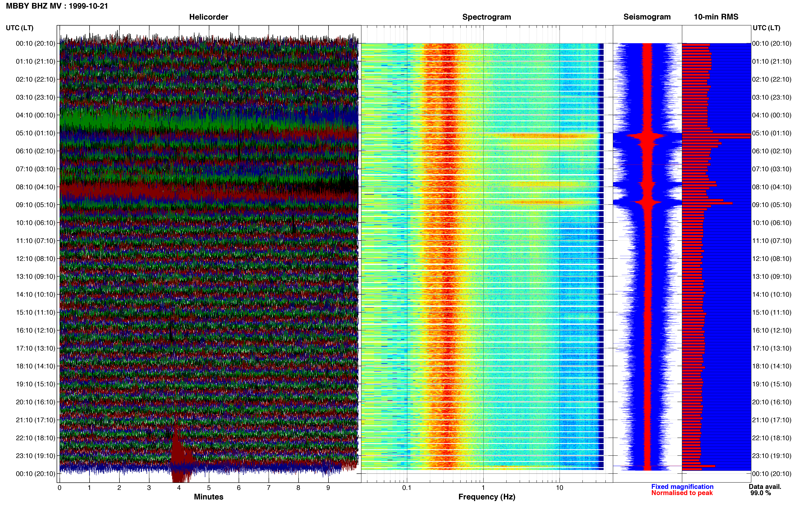812x508 pixels.
Task: Click right-side time label '12:10 (08:10)'
Action: click(x=772, y=259)
